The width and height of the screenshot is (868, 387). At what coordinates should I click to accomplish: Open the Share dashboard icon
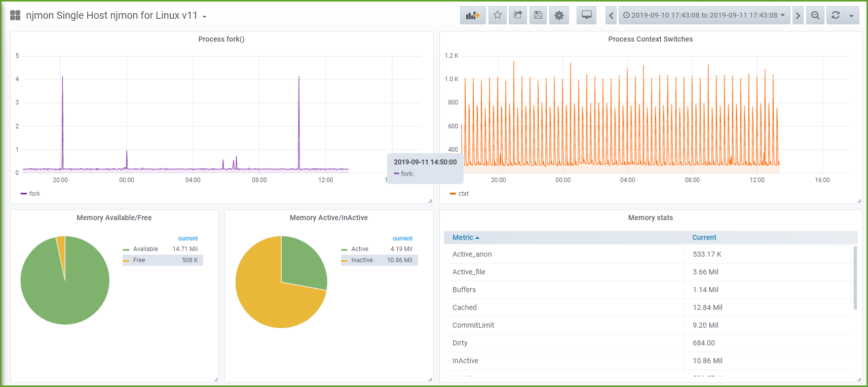518,15
